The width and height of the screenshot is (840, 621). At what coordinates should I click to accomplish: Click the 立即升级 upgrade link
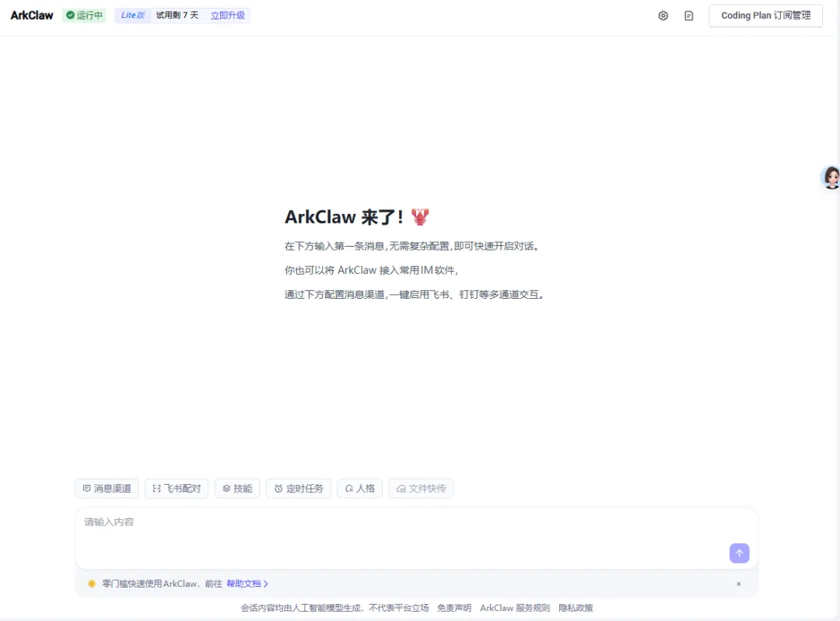click(x=228, y=15)
